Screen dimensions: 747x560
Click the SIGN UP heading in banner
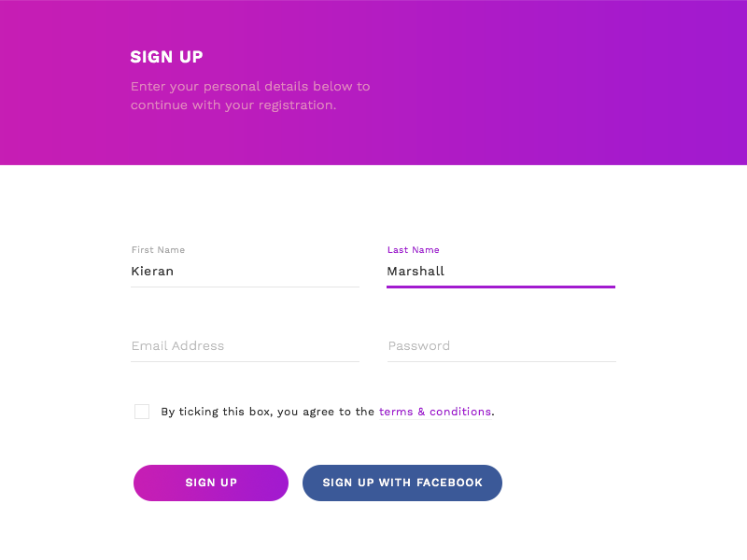pos(166,57)
